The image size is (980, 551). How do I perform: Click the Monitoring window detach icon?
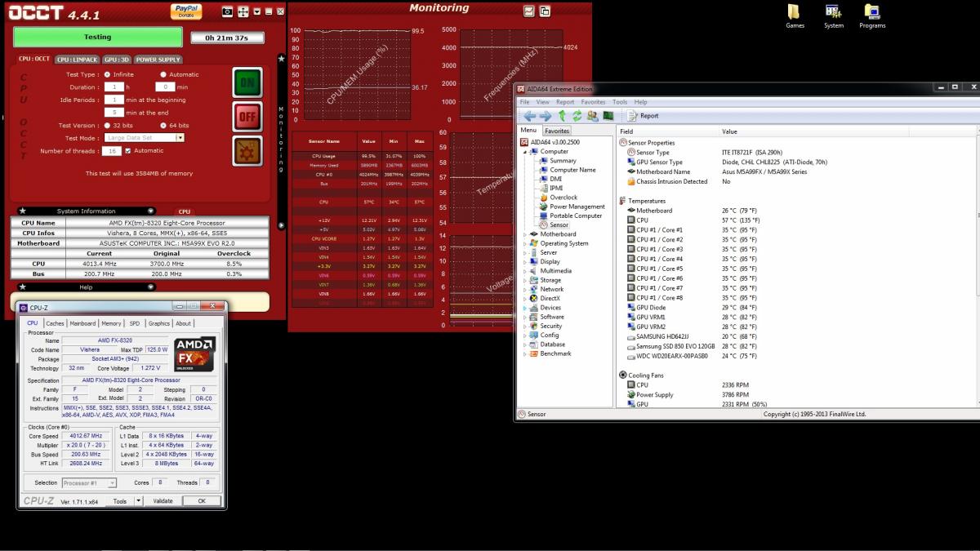pyautogui.click(x=545, y=11)
